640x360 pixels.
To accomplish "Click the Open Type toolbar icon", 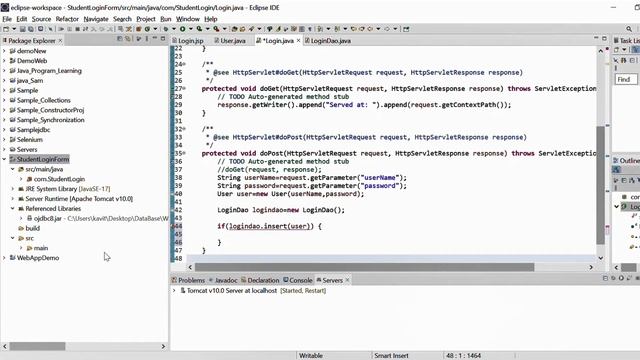I will click(x=234, y=29).
